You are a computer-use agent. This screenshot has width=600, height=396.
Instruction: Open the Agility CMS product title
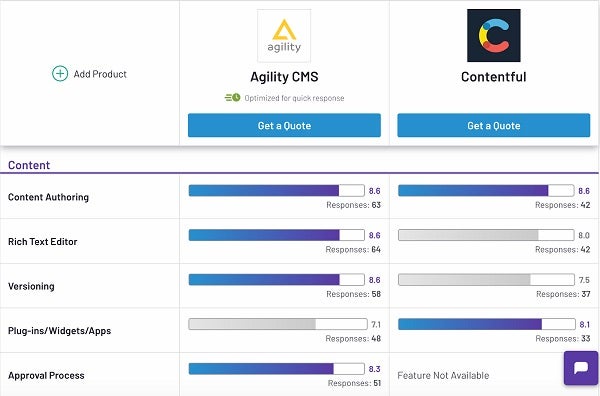pyautogui.click(x=284, y=77)
